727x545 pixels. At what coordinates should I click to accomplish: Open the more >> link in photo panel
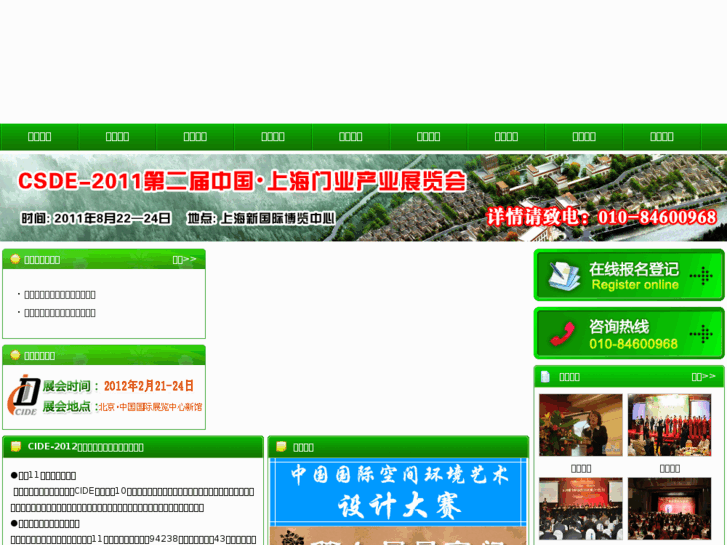tap(703, 377)
